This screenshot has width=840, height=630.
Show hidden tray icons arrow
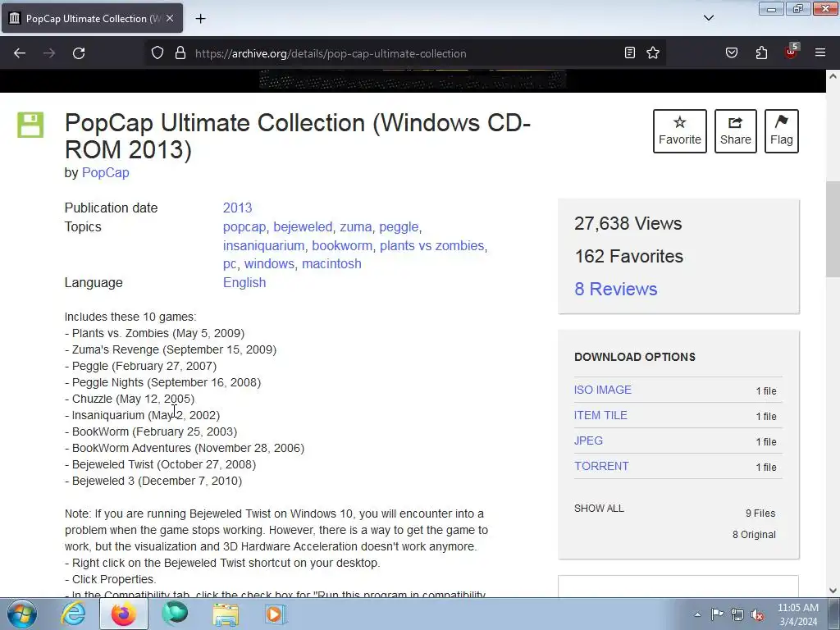pyautogui.click(x=697, y=614)
